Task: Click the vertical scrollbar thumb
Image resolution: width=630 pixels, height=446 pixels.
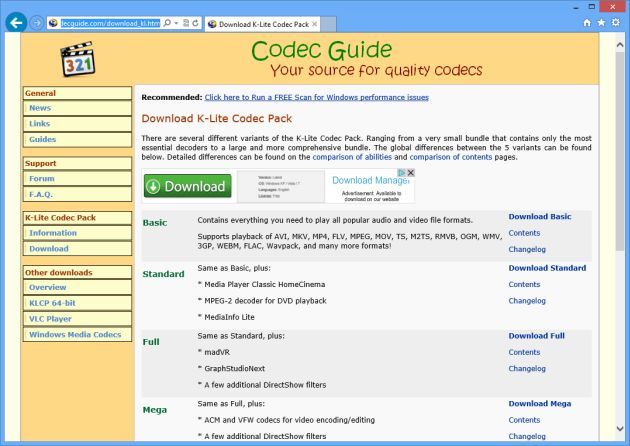Action: (620, 152)
